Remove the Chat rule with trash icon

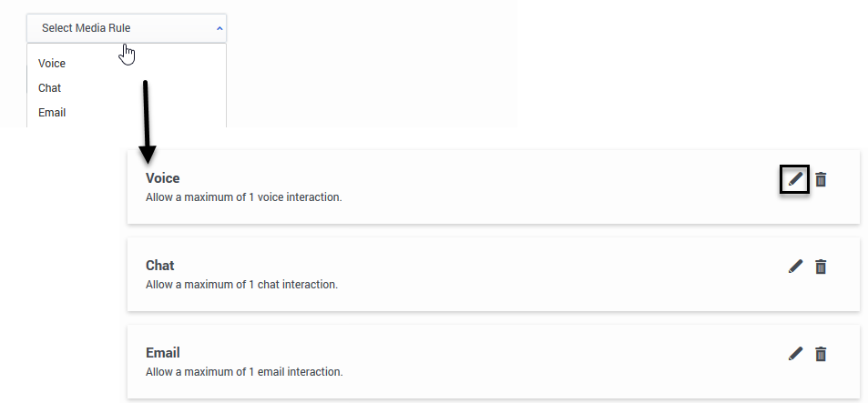(x=821, y=267)
